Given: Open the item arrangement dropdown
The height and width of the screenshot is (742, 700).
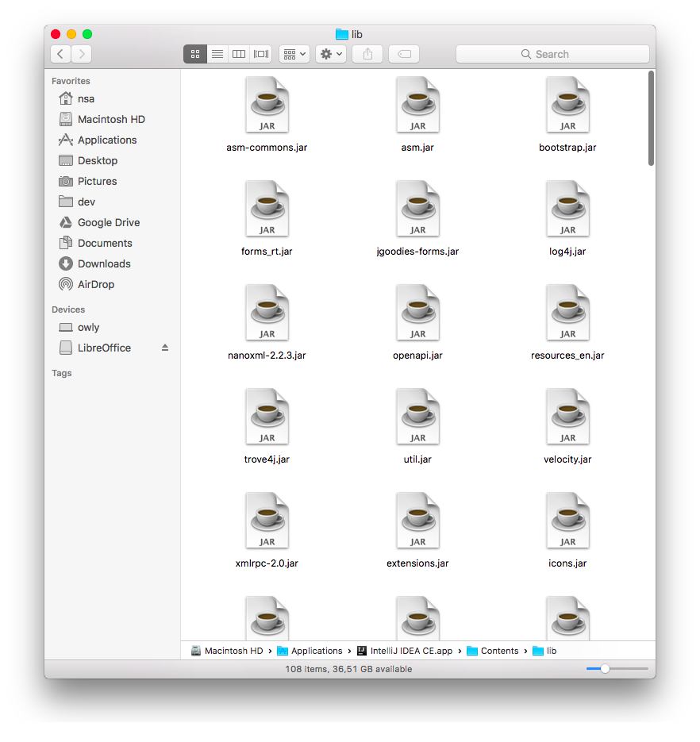Looking at the screenshot, I should point(294,54).
